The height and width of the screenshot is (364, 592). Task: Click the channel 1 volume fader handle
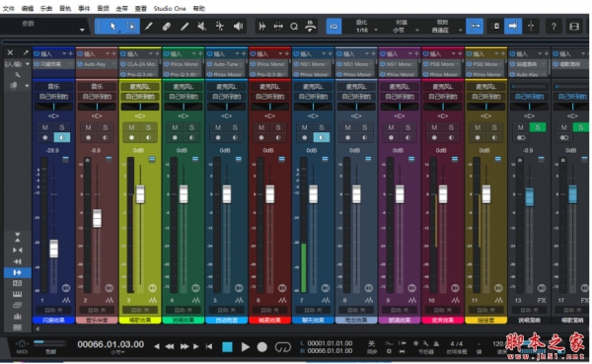[54, 249]
